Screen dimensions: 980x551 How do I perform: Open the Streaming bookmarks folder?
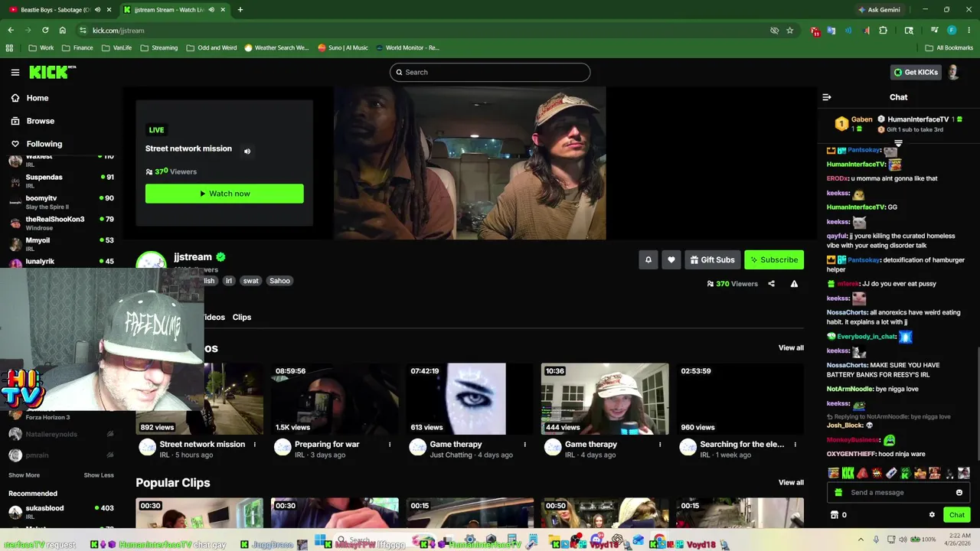click(158, 47)
